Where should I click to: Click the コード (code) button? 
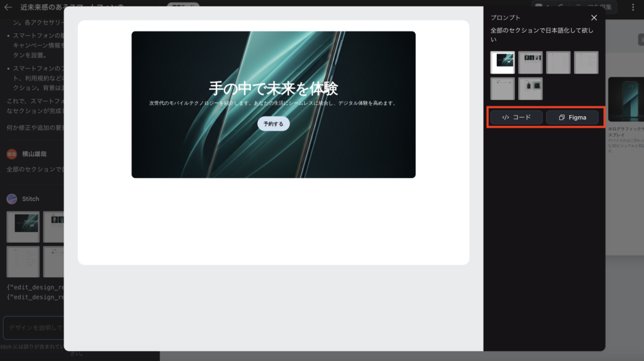pyautogui.click(x=516, y=118)
